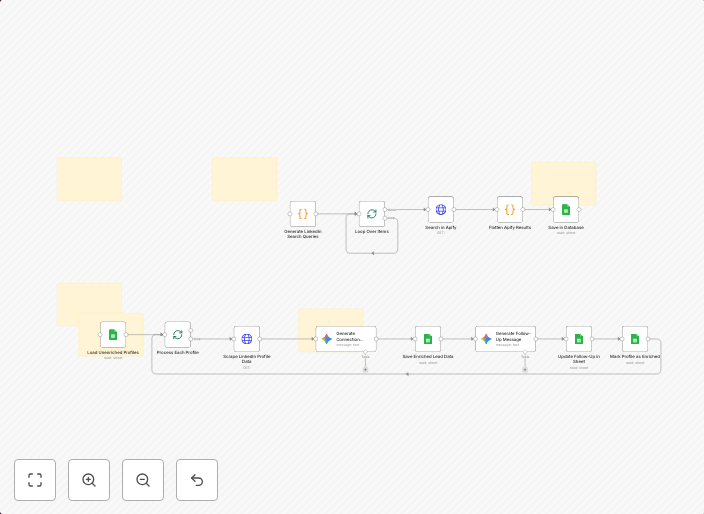Viewport: 704px width, 514px height.
Task: Click the output handle of Search in Apify
Action: click(454, 210)
